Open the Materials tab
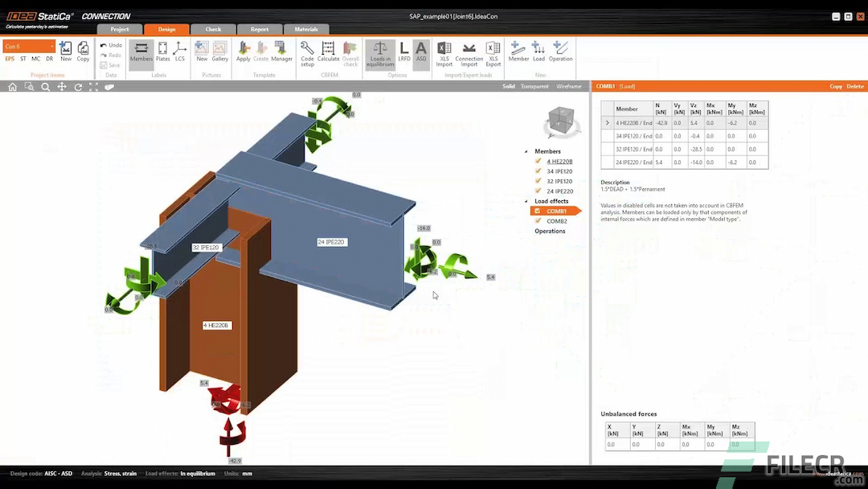Image resolution: width=868 pixels, height=489 pixels. (x=305, y=29)
